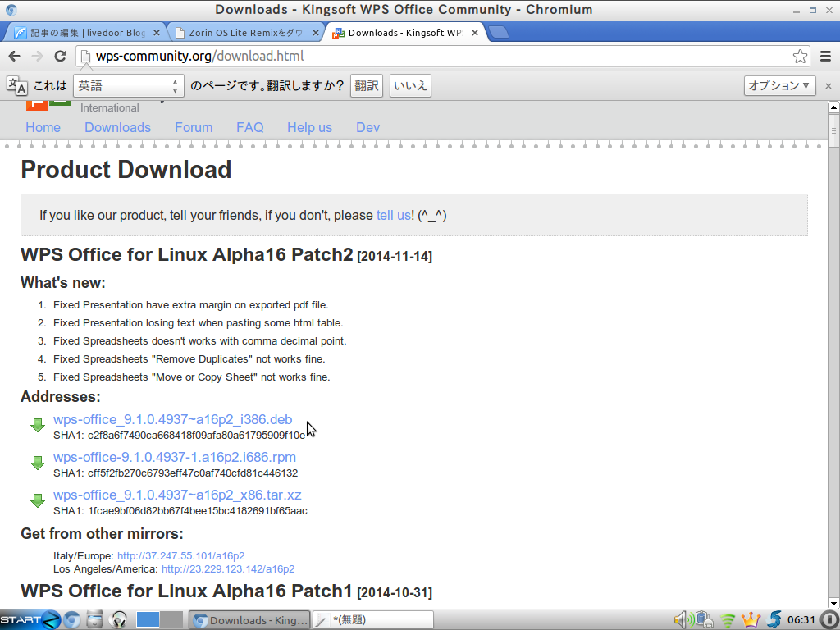Switch to the livedoor Blog tab

(85, 33)
